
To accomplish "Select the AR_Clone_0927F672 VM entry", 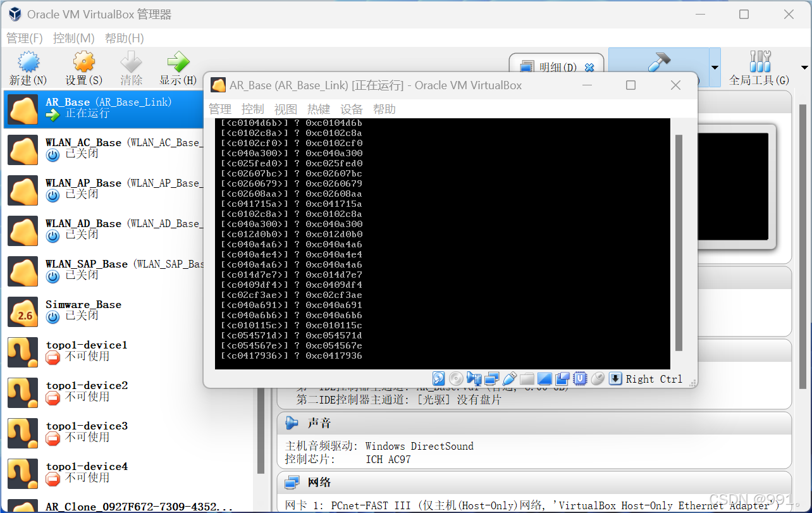I will point(126,505).
